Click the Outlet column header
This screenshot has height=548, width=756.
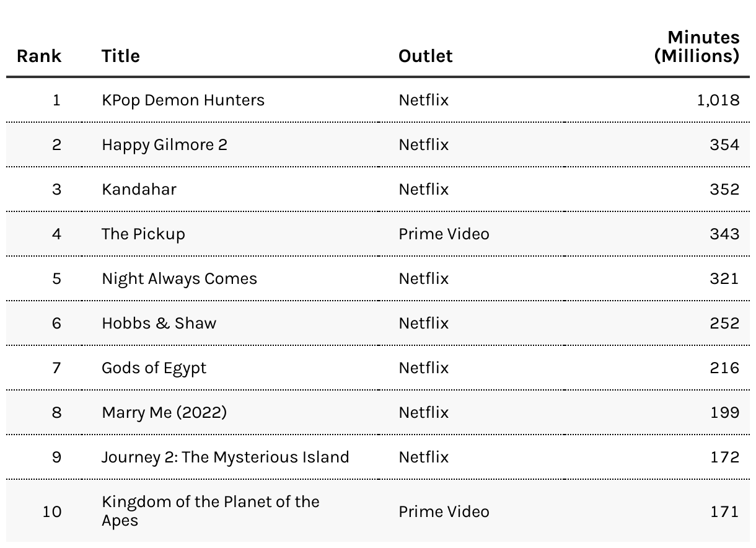(425, 56)
